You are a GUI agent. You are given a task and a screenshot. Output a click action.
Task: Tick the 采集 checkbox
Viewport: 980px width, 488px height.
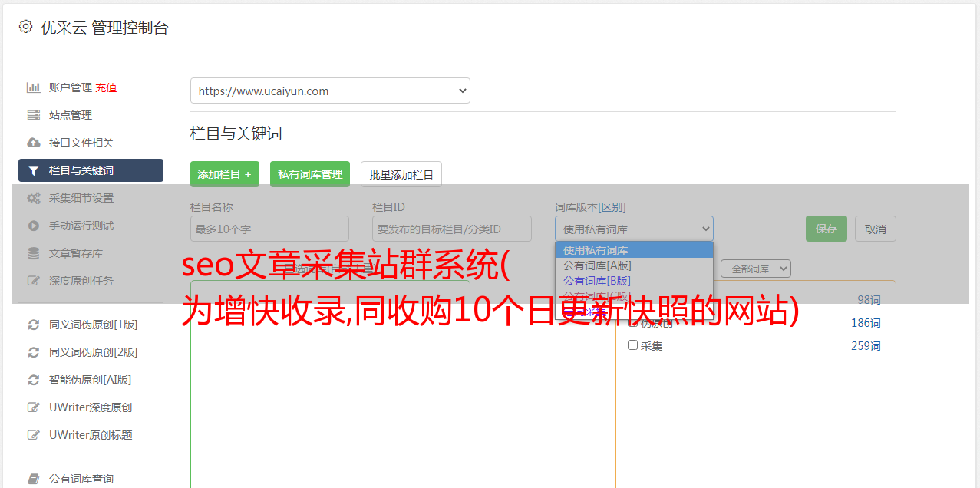pos(633,345)
